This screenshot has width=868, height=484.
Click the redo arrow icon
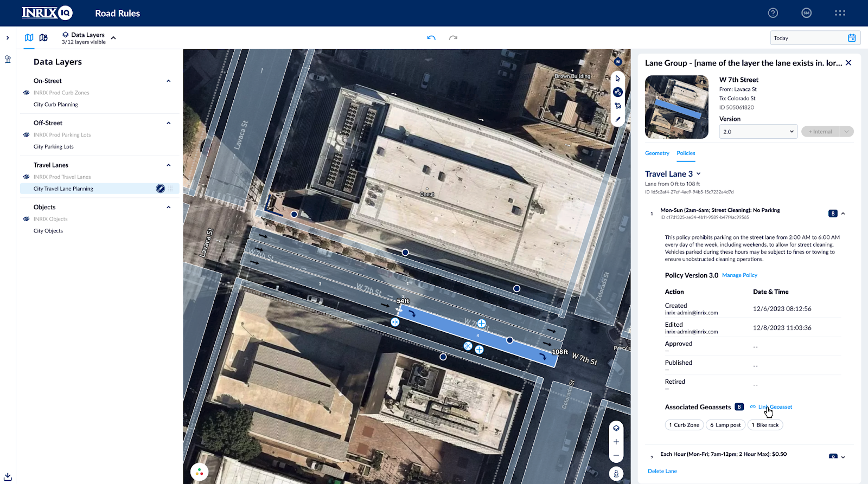(x=453, y=38)
